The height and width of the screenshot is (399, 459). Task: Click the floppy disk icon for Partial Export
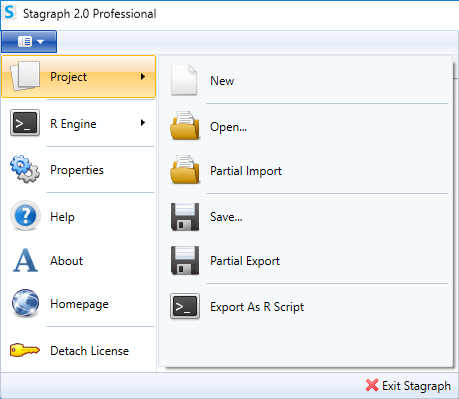click(185, 260)
